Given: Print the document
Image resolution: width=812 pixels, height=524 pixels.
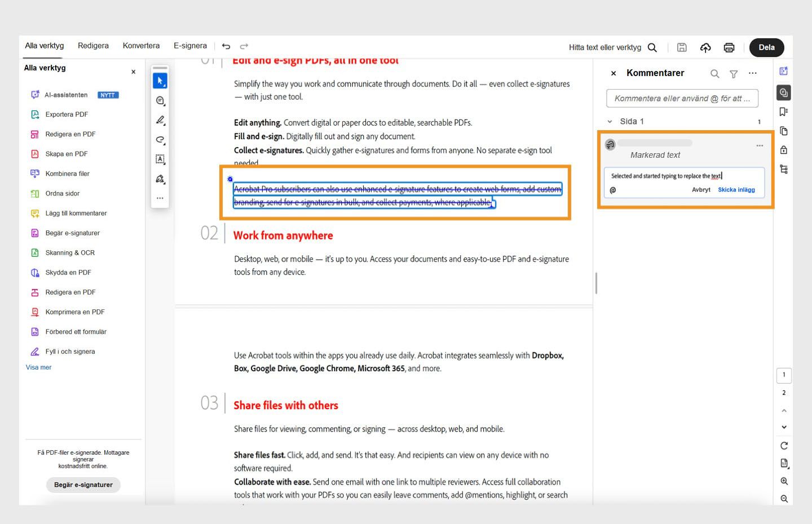Looking at the screenshot, I should coord(729,47).
